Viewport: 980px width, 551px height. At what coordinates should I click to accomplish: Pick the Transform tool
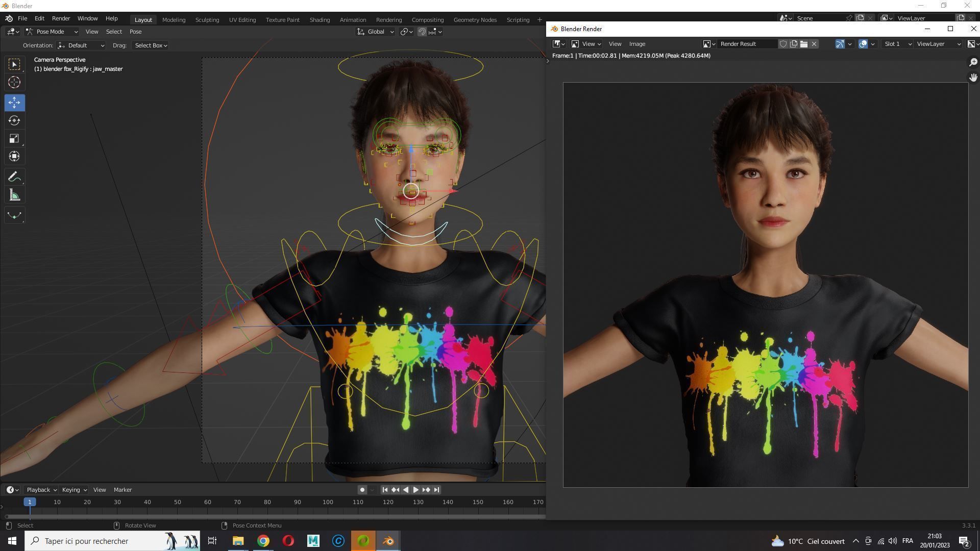tap(14, 157)
